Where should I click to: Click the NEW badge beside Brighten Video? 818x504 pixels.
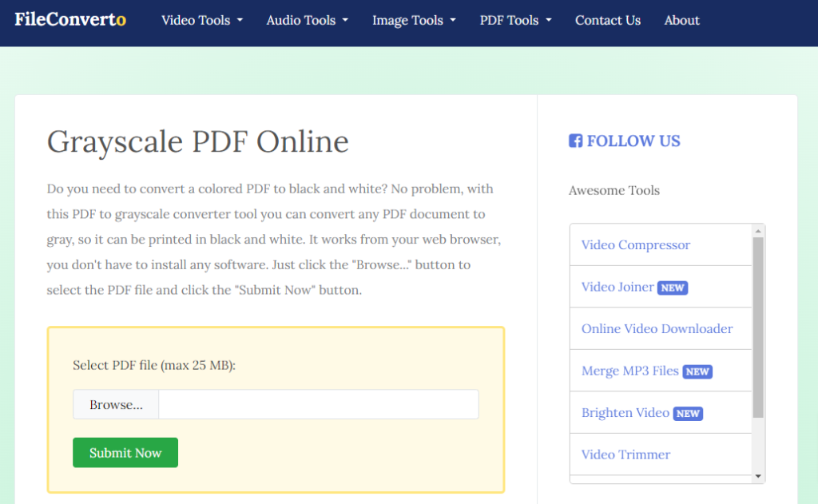687,414
